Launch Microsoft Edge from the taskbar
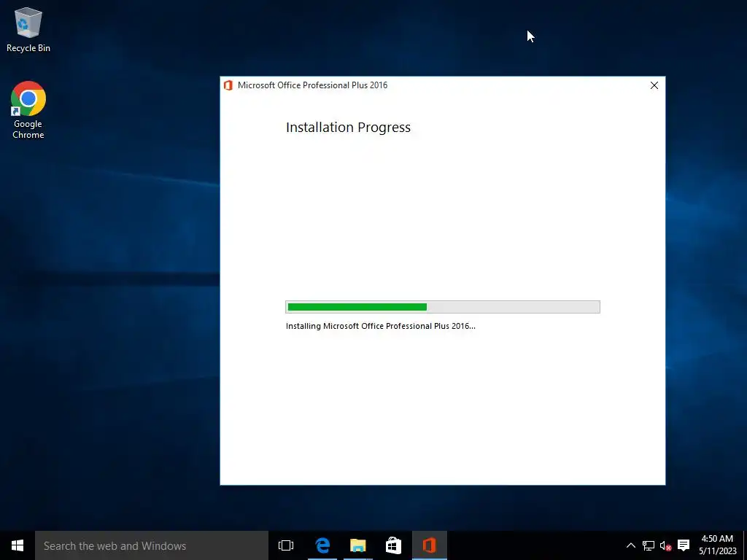 [x=322, y=545]
